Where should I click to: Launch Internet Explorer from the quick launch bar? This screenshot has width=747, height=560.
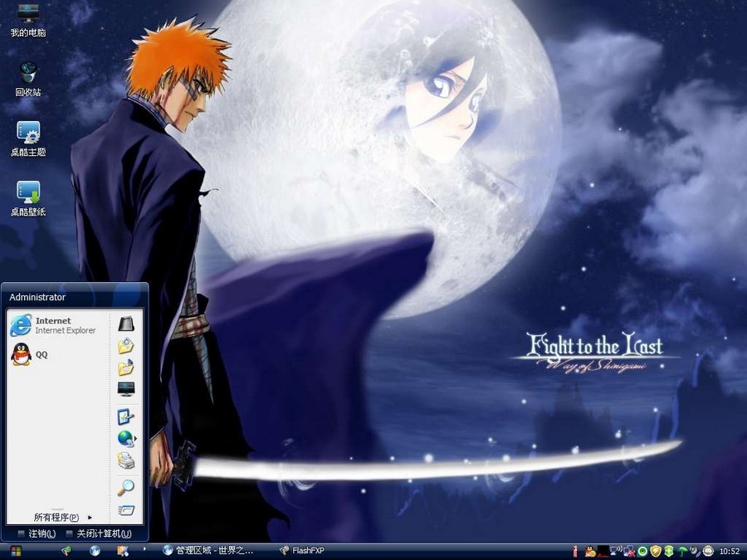point(94,551)
